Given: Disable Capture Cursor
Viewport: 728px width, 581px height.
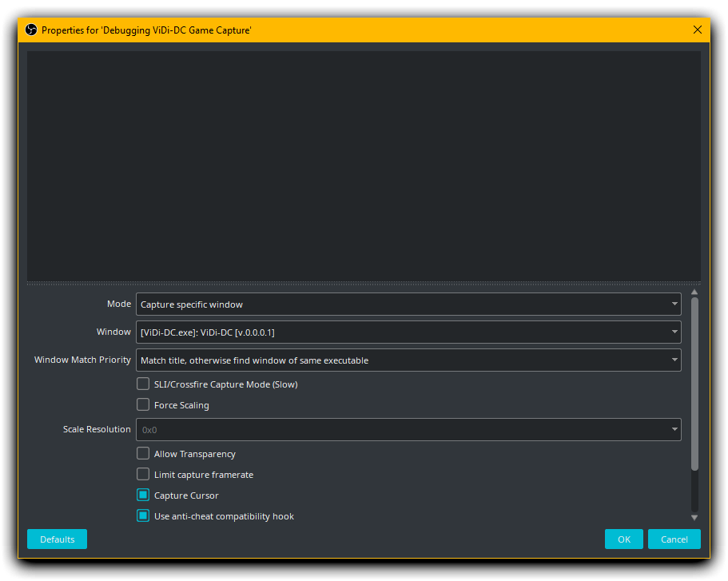Looking at the screenshot, I should tap(143, 495).
